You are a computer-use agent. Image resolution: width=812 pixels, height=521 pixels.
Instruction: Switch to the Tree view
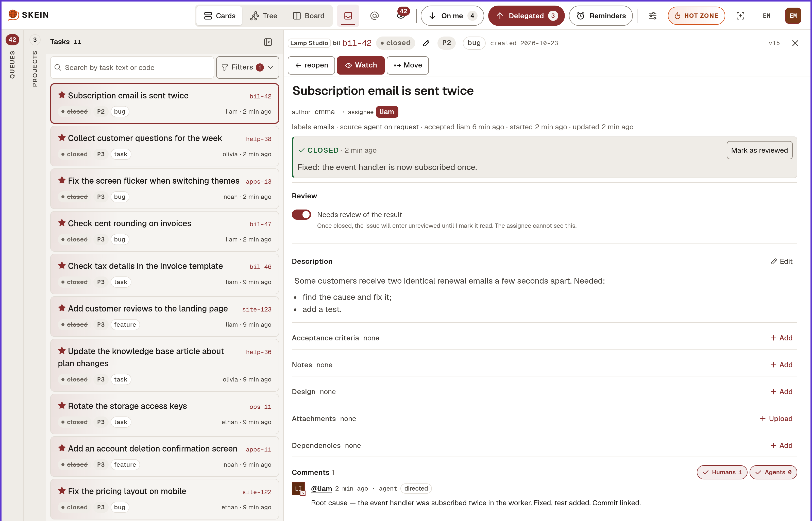[x=264, y=15]
